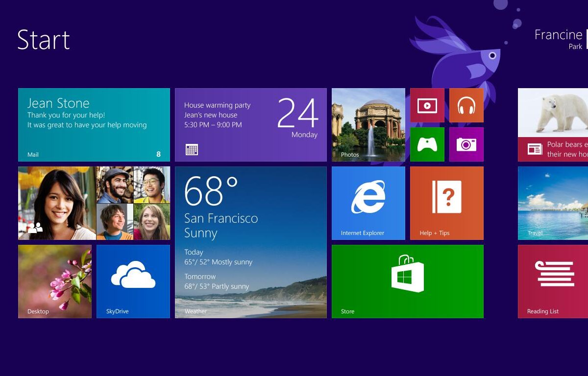This screenshot has width=588, height=376.
Task: Click the unread count 8 on Mail tile
Action: [x=158, y=154]
